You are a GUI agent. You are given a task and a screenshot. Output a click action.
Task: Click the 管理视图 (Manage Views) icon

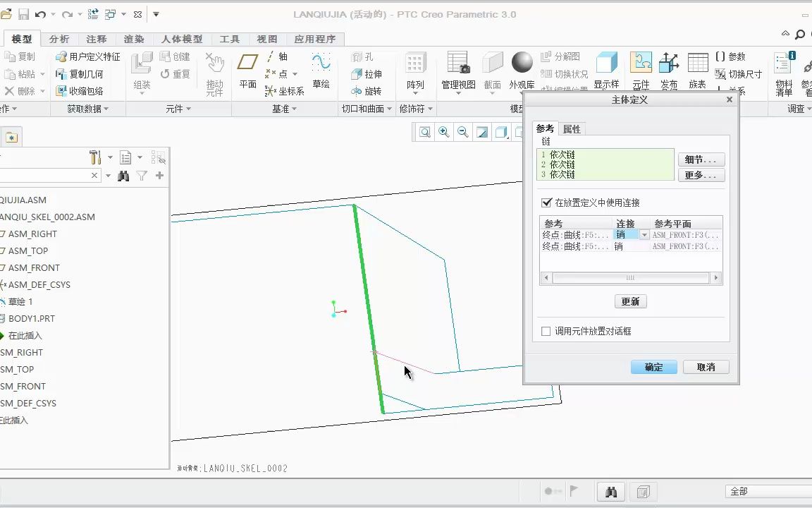[459, 67]
